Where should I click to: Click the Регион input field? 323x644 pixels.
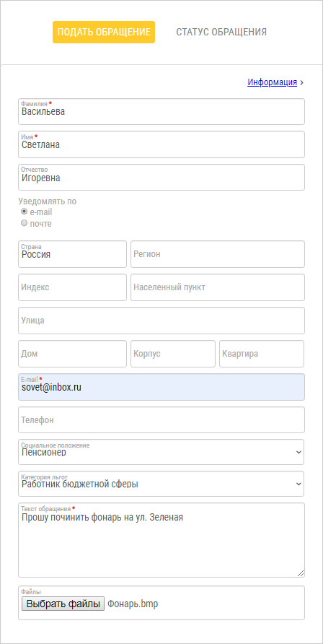[218, 254]
